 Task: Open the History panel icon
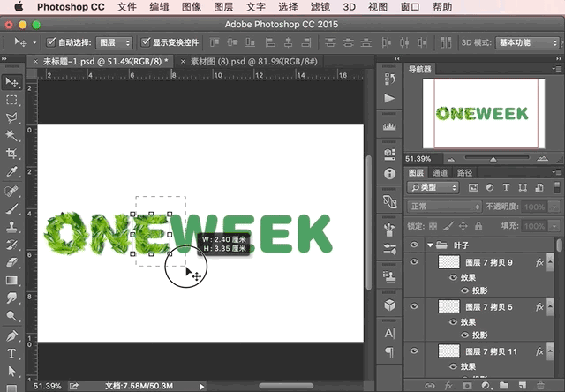(389, 79)
